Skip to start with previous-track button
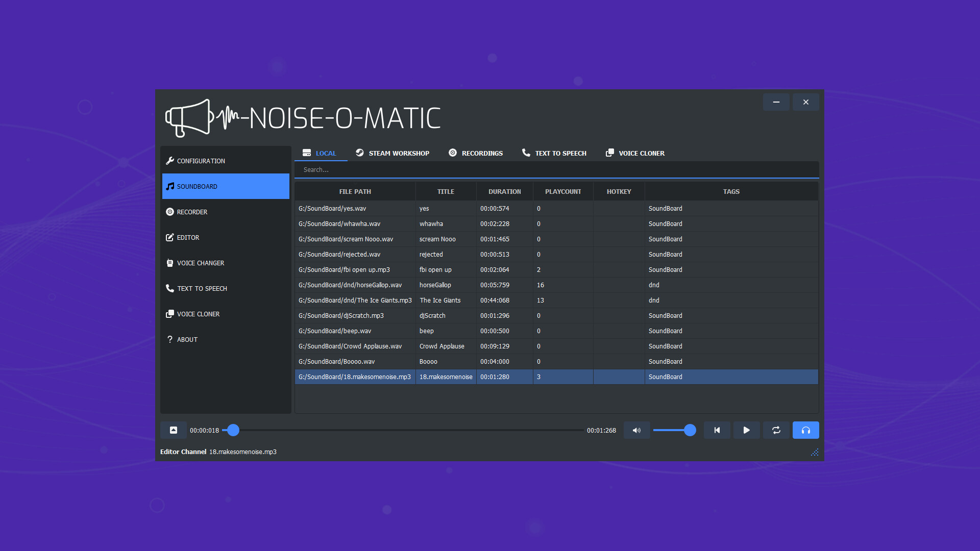Viewport: 980px width, 551px height. coord(717,430)
